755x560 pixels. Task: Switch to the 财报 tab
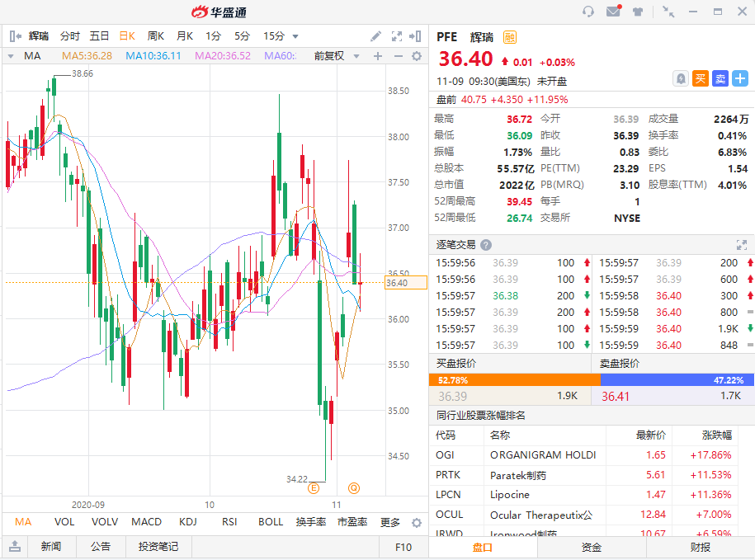pos(701,548)
